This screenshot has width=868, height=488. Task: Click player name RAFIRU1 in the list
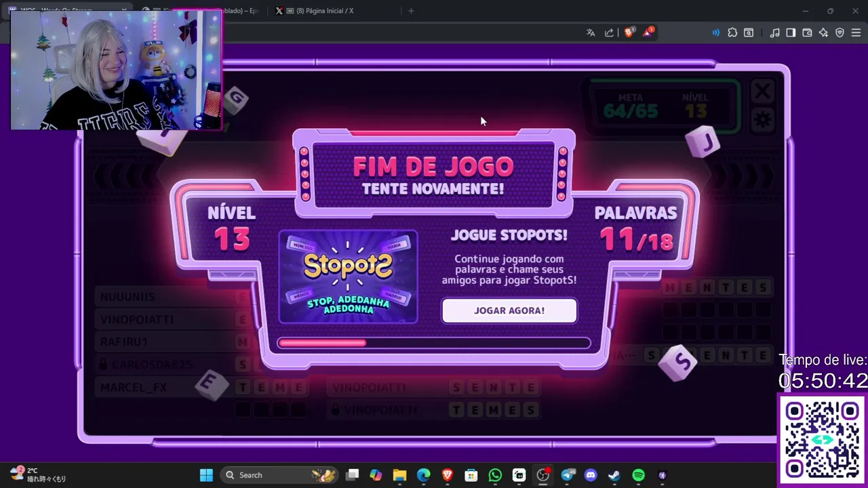(x=124, y=342)
